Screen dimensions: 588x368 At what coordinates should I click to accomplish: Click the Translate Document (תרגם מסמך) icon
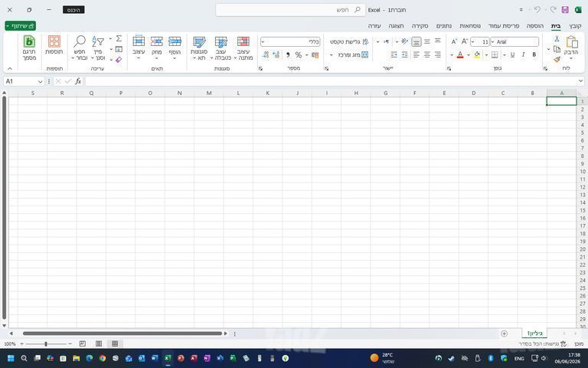coord(29,48)
